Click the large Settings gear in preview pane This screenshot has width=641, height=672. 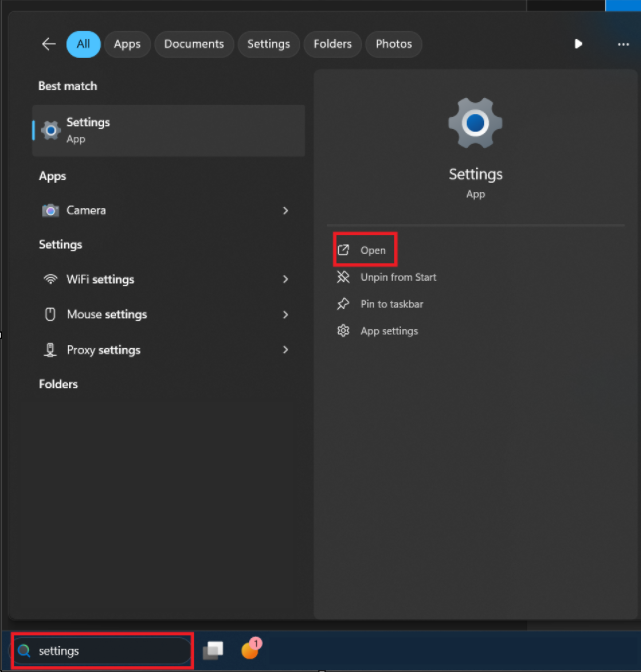pyautogui.click(x=476, y=123)
